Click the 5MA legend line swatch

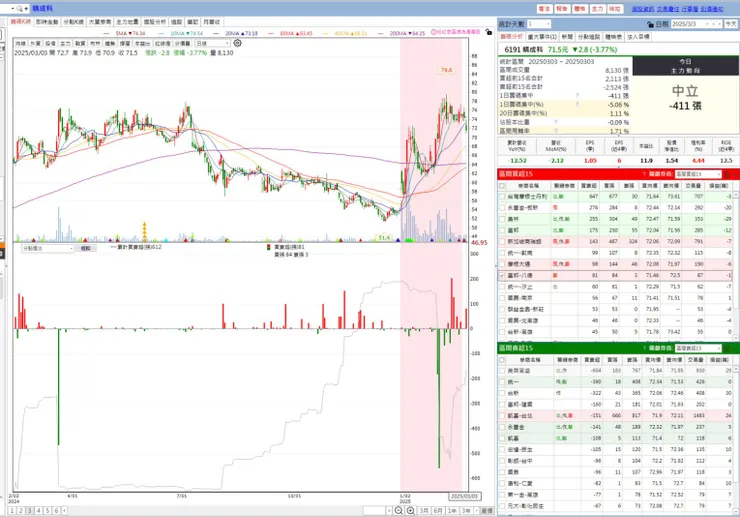[x=106, y=34]
